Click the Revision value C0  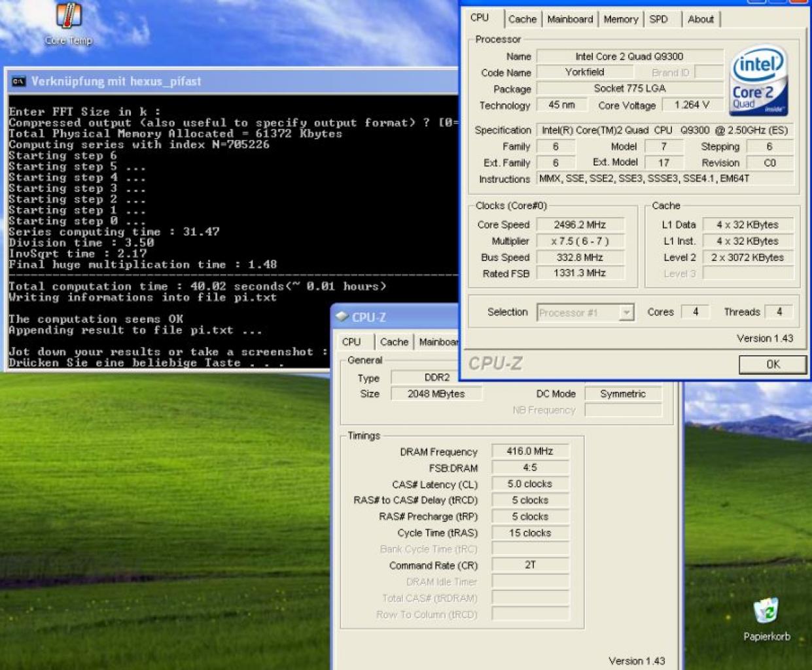769,162
